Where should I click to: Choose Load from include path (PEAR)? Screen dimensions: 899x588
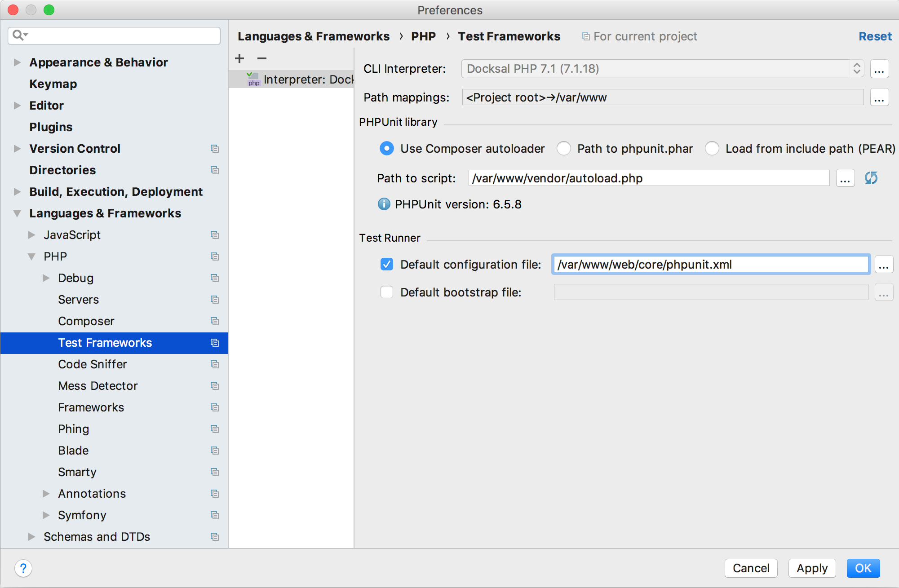pyautogui.click(x=712, y=149)
